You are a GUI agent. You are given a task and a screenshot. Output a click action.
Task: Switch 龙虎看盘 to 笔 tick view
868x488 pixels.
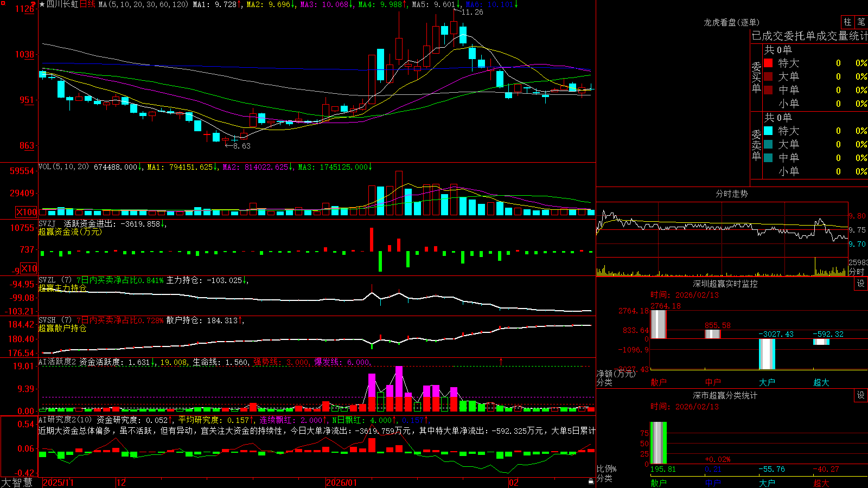tap(861, 22)
